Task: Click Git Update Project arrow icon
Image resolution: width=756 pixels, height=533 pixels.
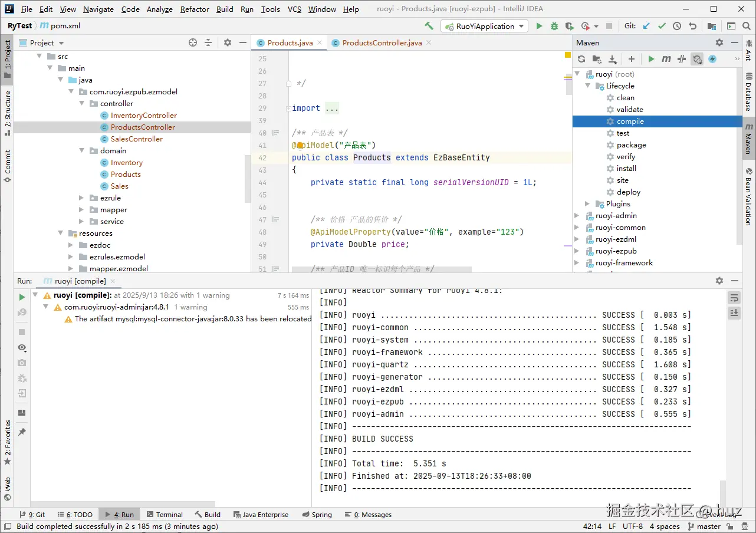Action: pyautogui.click(x=647, y=26)
